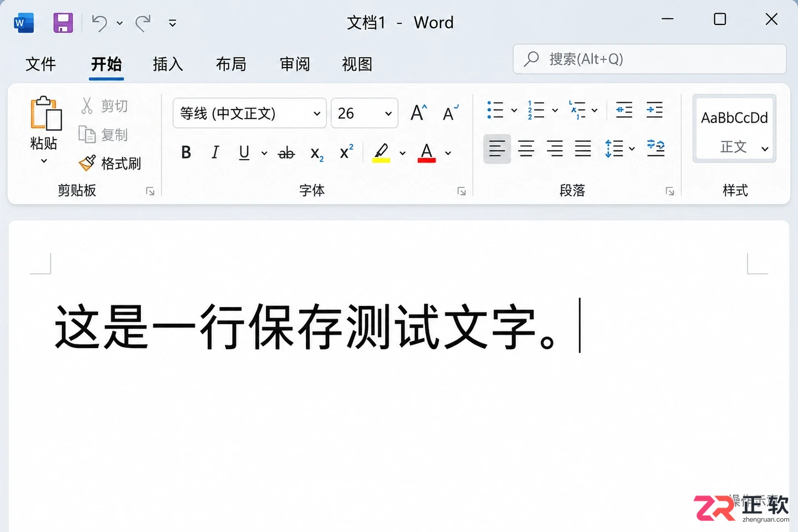Switch to the 插入 (Insert) tab
Screen dimensions: 798x532
[168, 64]
